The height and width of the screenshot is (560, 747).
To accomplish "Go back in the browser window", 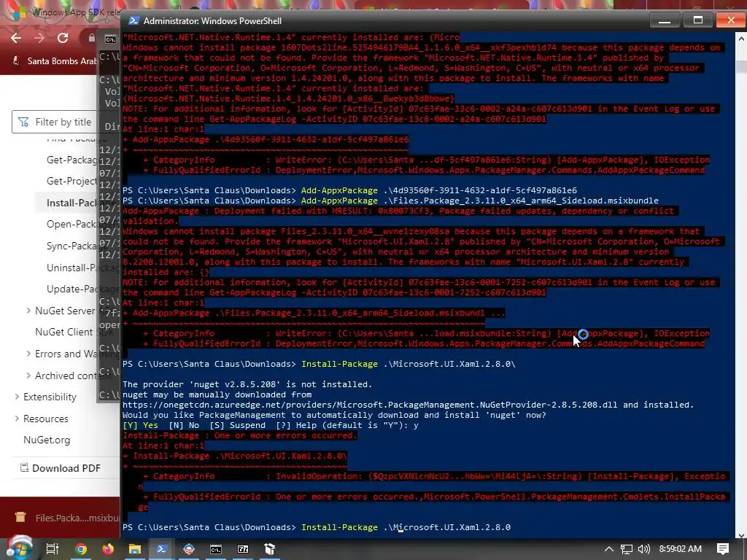I will (16, 38).
